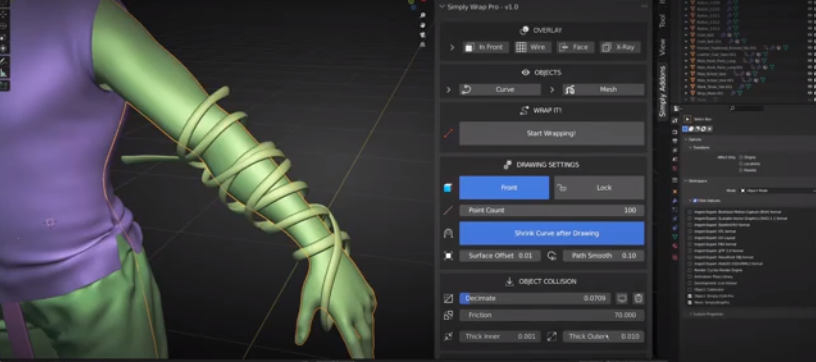Toggle the Wire overlay button
816x362 pixels.
[532, 47]
